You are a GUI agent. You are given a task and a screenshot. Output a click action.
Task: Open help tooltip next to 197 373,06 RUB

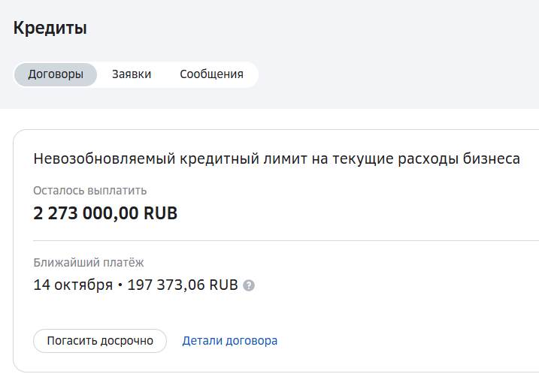pos(249,285)
